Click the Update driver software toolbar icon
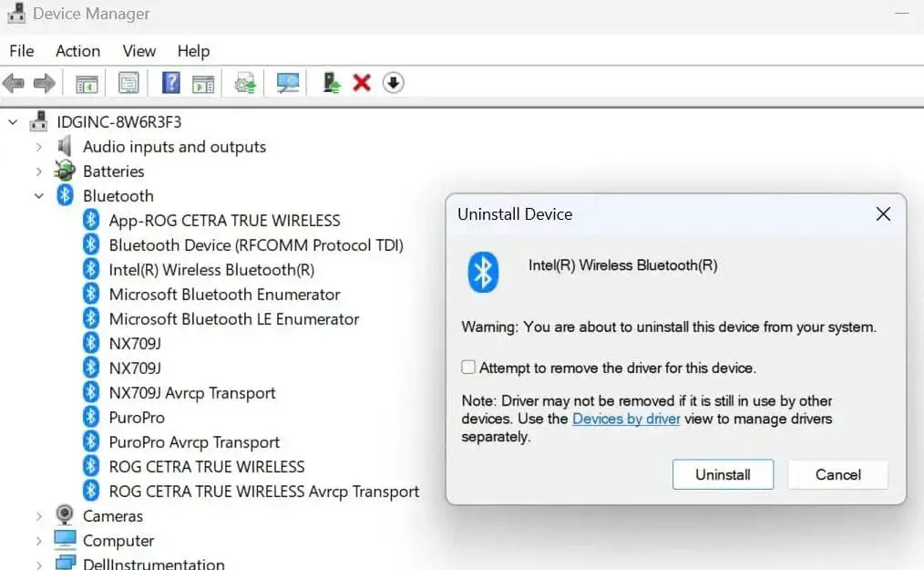Viewport: 924px width, 570px height. [x=244, y=84]
